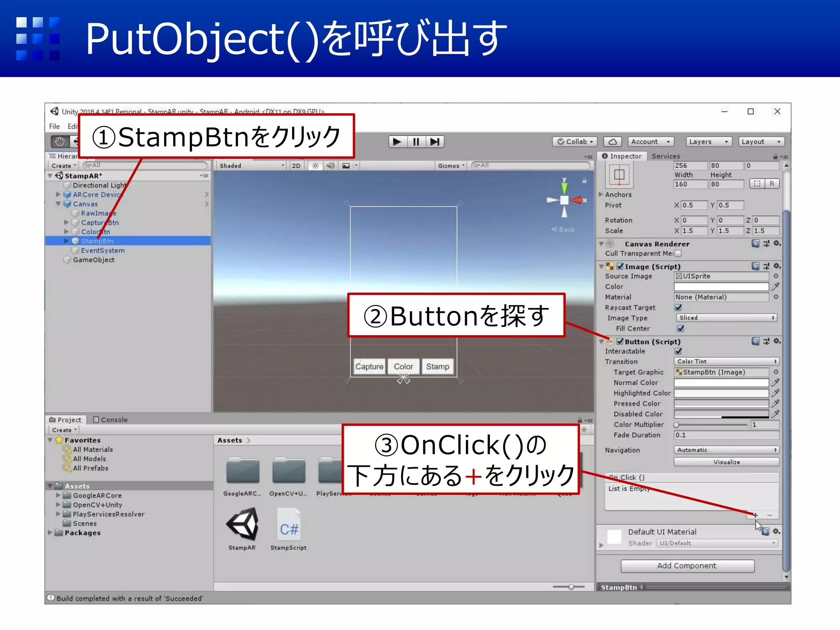Click the Pause button
The image size is (840, 630).
(x=416, y=142)
